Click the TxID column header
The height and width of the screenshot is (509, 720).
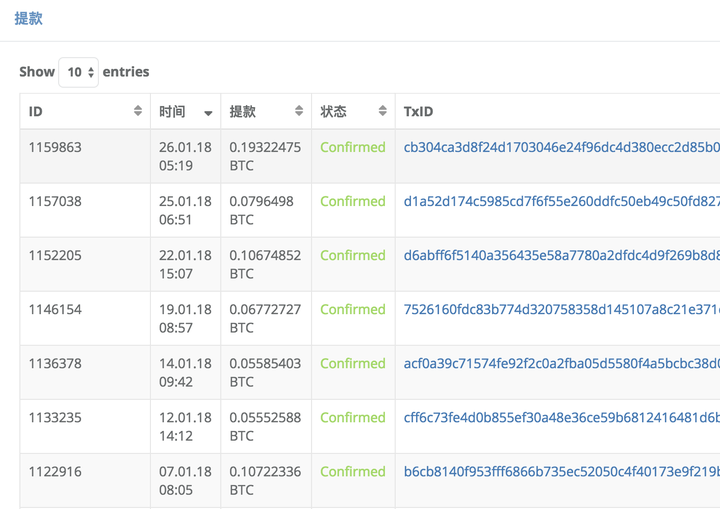click(x=557, y=111)
